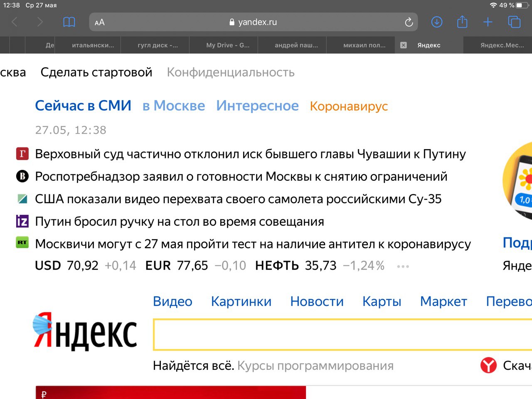Open a new tab with plus icon
The width and height of the screenshot is (532, 399).
pyautogui.click(x=488, y=22)
